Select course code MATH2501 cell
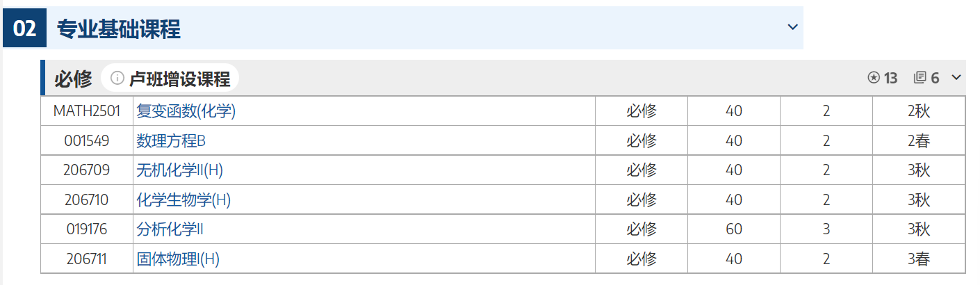980x285 pixels. pyautogui.click(x=87, y=111)
